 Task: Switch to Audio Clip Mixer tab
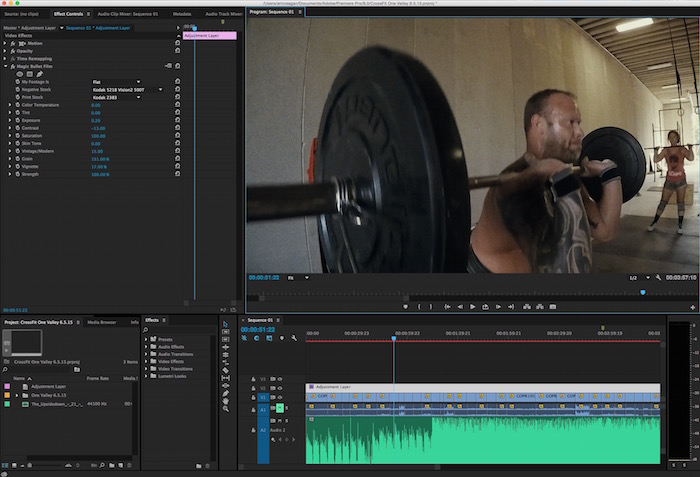[x=128, y=14]
